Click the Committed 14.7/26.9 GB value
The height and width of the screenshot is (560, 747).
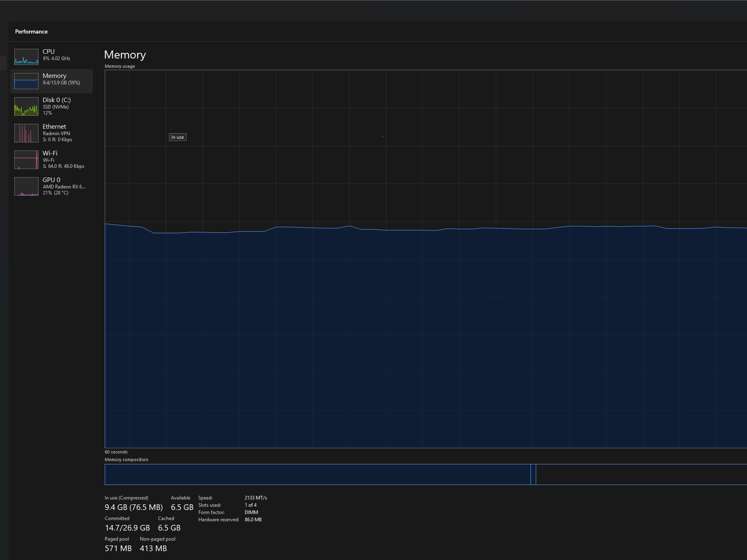(127, 528)
